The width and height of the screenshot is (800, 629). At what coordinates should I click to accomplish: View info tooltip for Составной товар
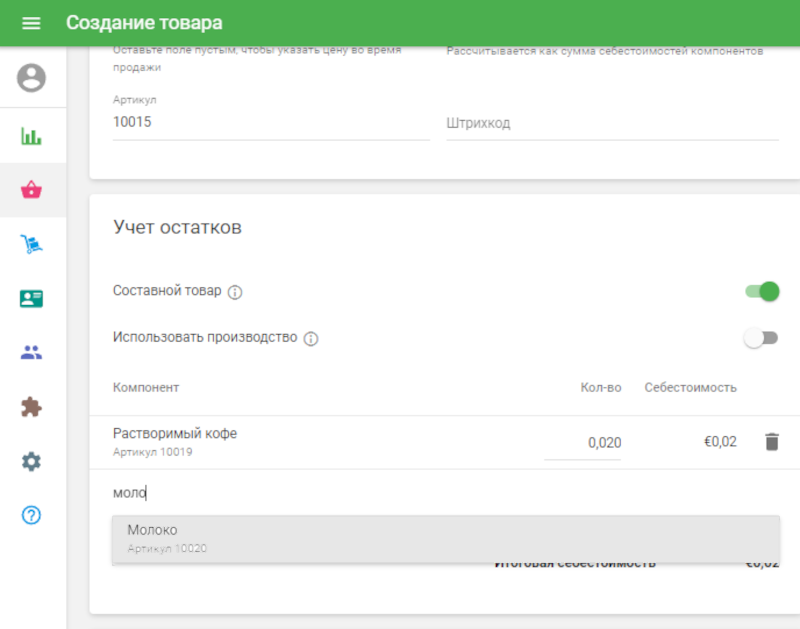point(236,290)
